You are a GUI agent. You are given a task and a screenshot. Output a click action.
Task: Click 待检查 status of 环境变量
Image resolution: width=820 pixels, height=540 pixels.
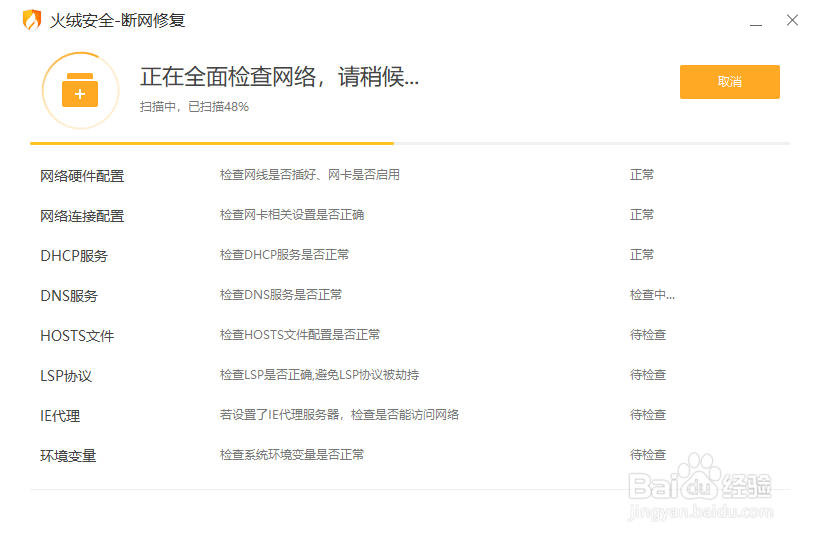[x=648, y=455]
